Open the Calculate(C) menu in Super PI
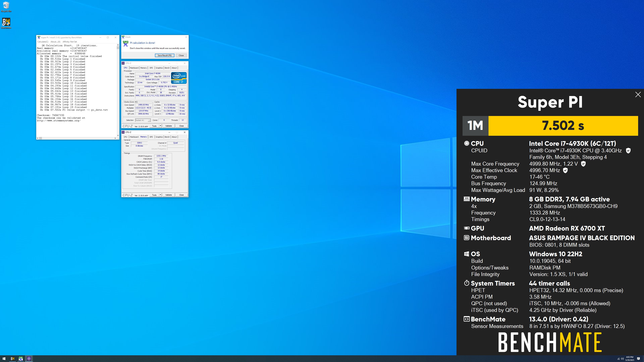Screen dimensions: 644x362 43,42
